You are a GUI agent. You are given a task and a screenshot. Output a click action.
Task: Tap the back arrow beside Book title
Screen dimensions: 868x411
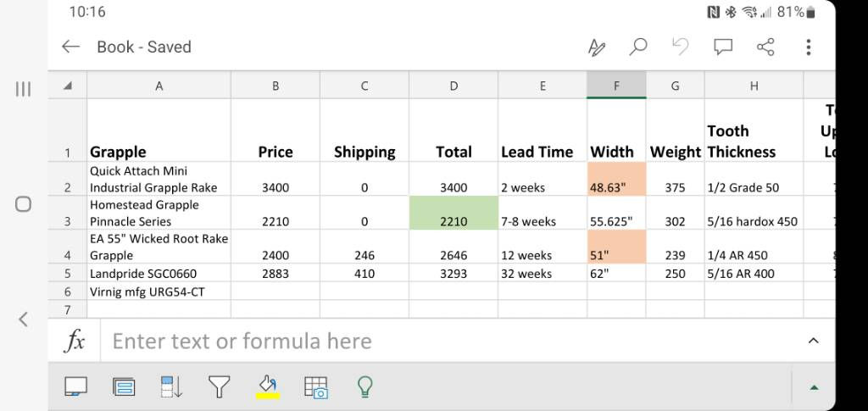coord(71,47)
